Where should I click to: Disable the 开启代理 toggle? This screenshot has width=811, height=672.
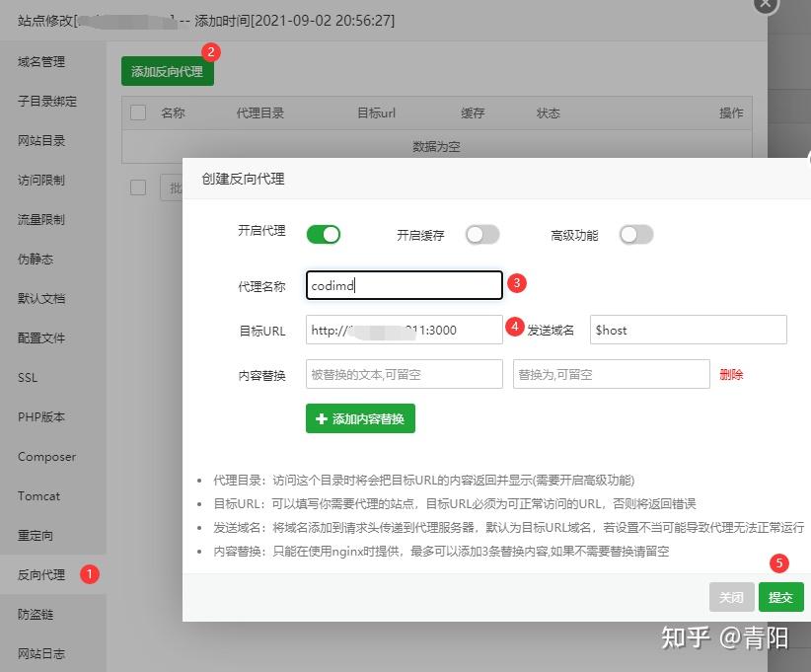(325, 234)
